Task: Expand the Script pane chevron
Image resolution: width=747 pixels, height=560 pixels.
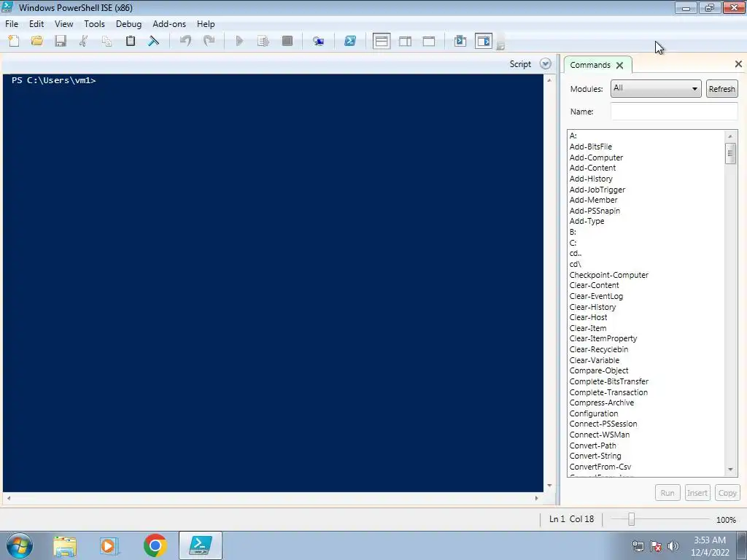Action: pos(546,64)
